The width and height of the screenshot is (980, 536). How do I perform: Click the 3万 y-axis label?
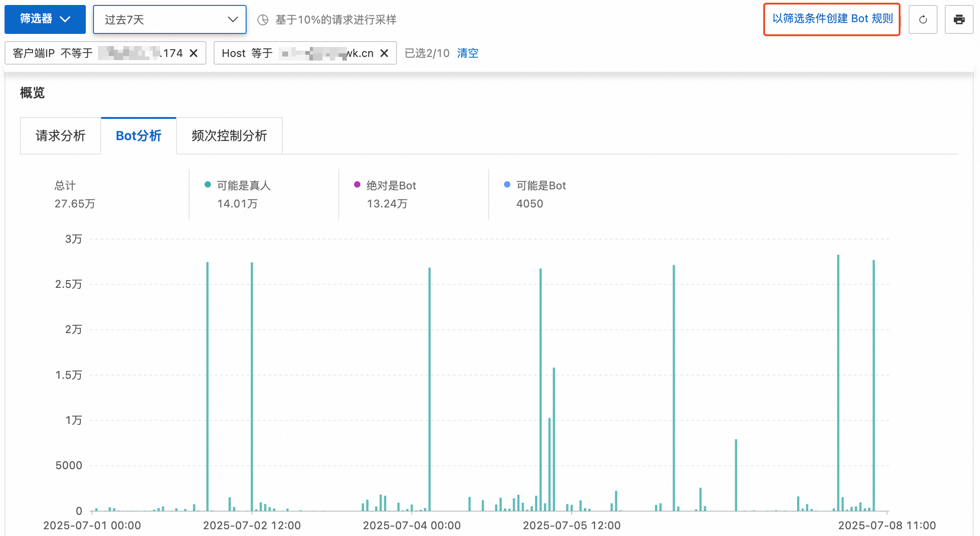(x=74, y=239)
